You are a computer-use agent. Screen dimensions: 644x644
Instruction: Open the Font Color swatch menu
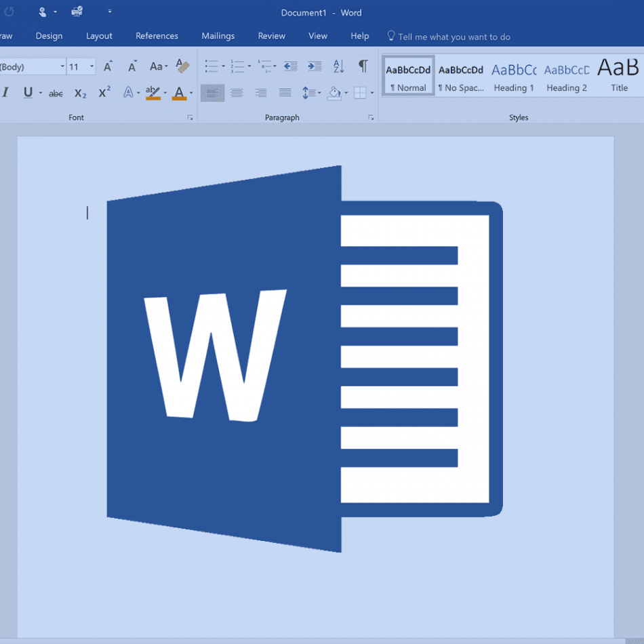coord(181,93)
